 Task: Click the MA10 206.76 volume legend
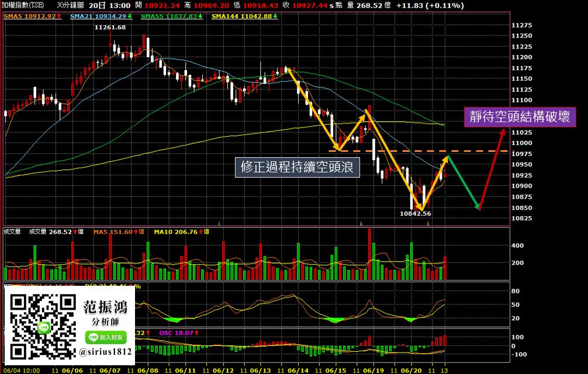182,232
